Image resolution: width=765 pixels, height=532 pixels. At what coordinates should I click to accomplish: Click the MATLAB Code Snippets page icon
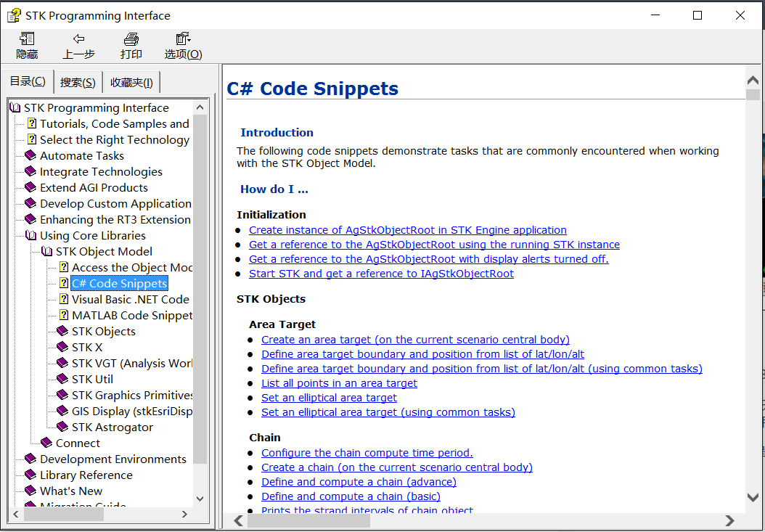[x=64, y=315]
